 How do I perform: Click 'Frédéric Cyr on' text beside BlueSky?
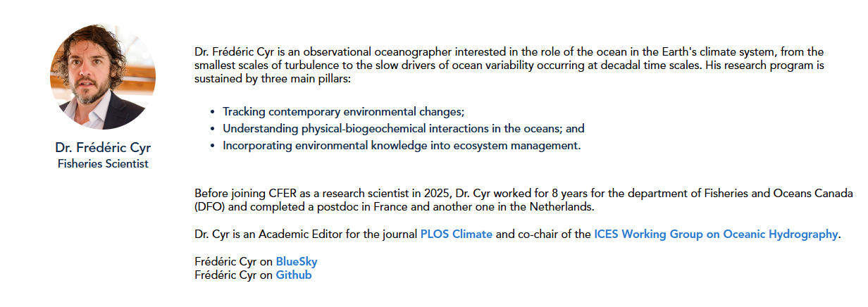[x=233, y=262]
